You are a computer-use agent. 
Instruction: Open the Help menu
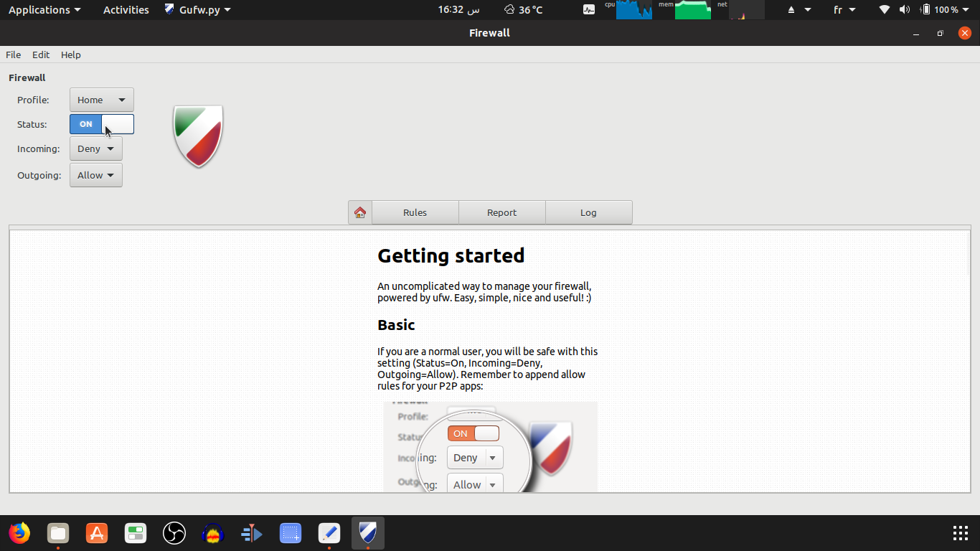tap(71, 55)
